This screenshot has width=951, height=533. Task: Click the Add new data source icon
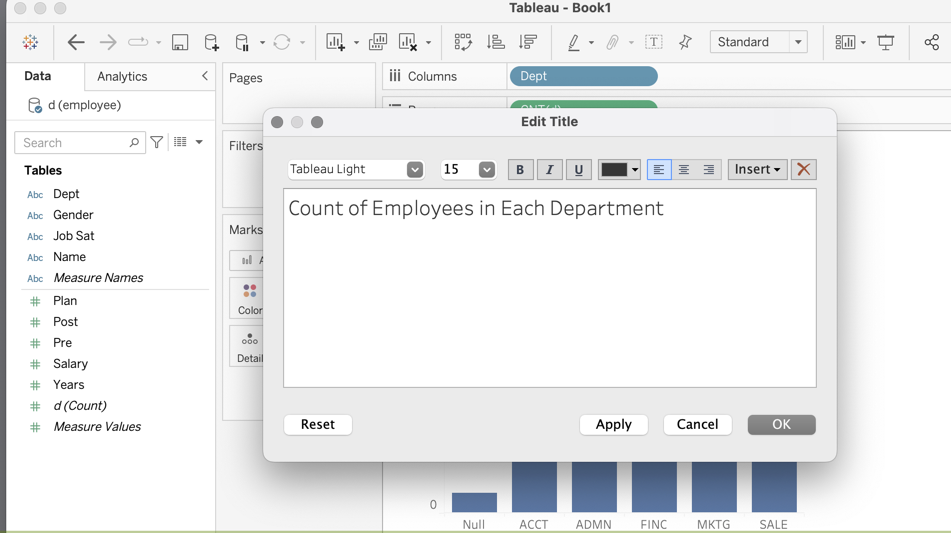click(x=211, y=43)
